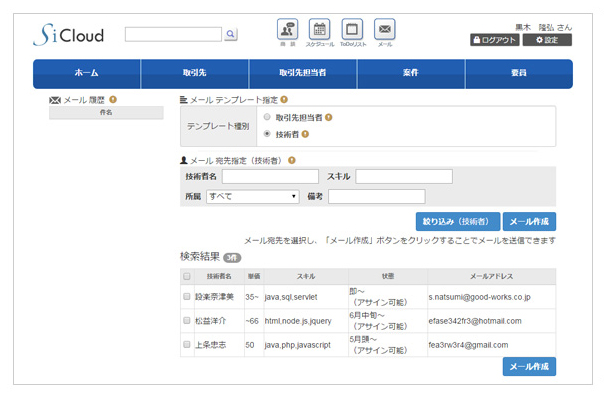Click help icon next to 取引先担当者 radio
The height and width of the screenshot is (397, 604).
pyautogui.click(x=329, y=117)
